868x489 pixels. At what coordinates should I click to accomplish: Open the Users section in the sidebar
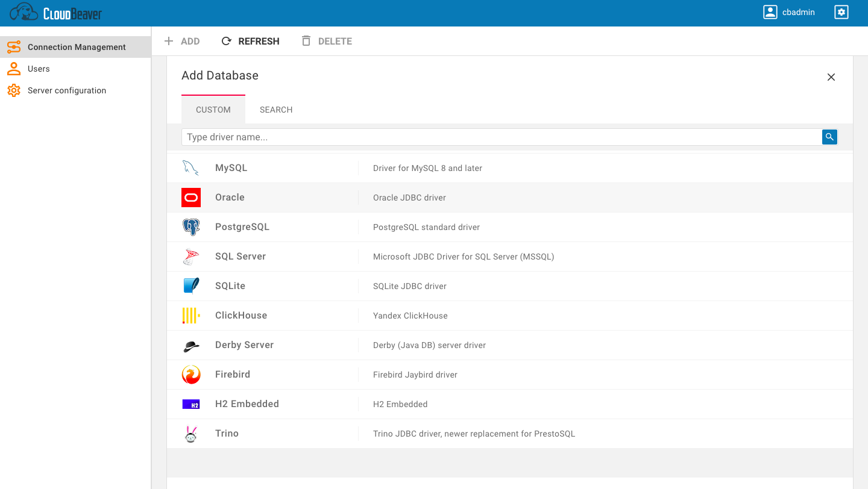tap(39, 69)
